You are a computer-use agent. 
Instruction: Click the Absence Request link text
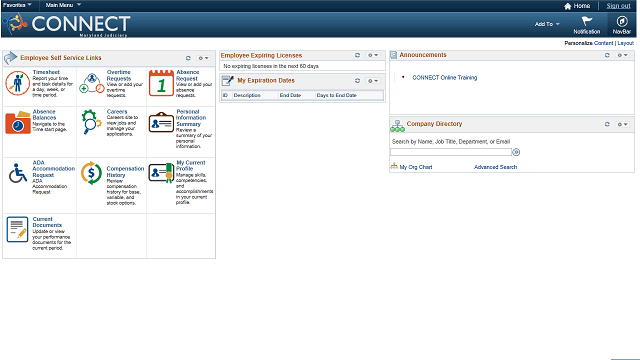tap(187, 75)
